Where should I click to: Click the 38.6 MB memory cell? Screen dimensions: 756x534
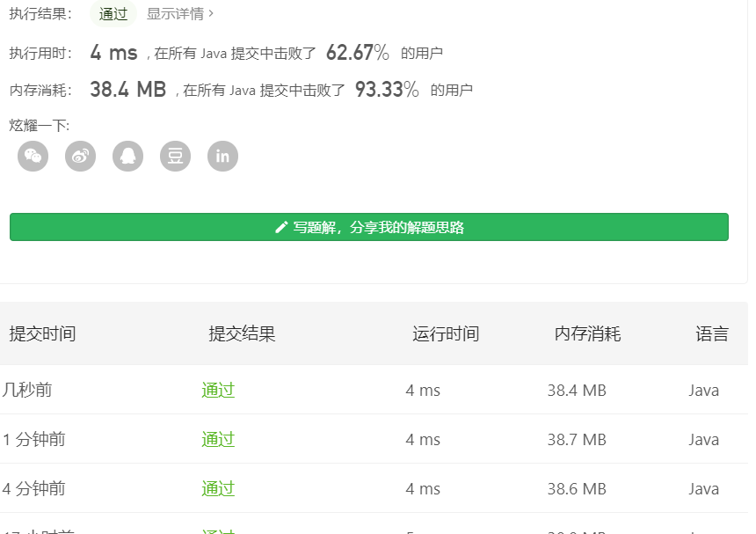[577, 488]
